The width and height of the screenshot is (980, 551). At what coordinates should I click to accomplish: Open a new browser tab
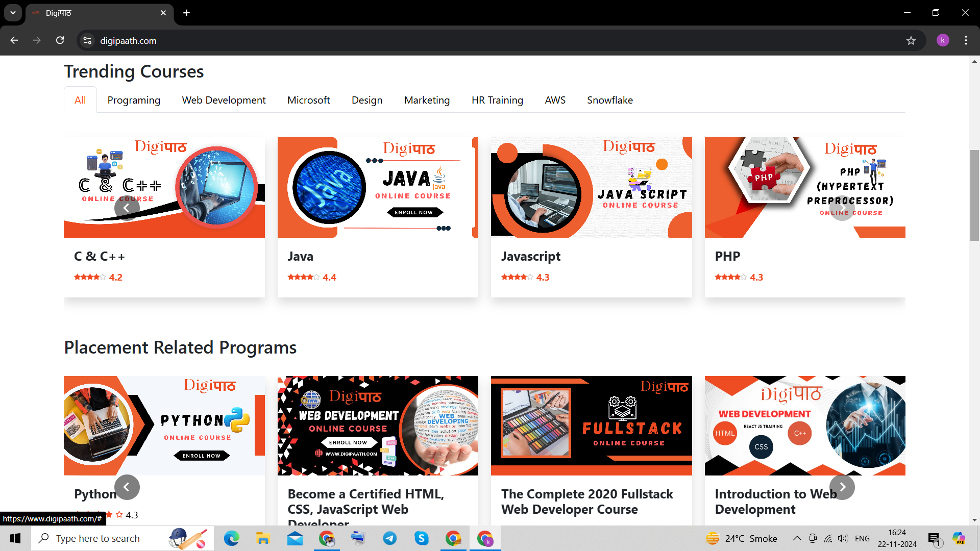pyautogui.click(x=187, y=13)
